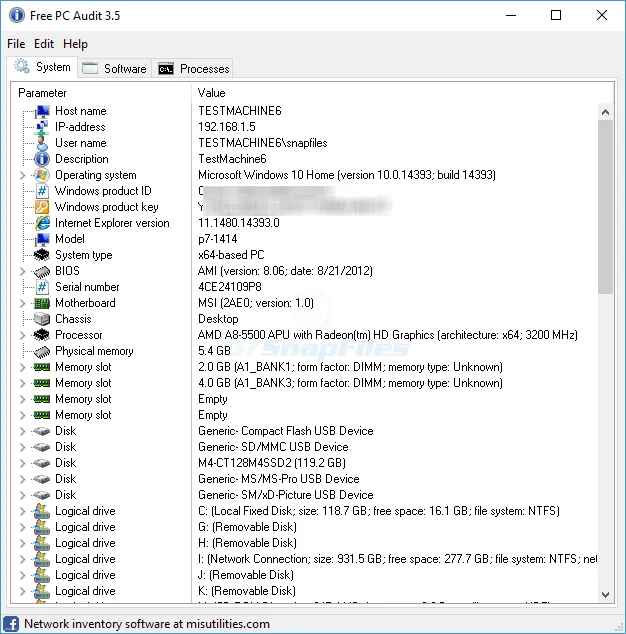Click the 2.0 GB Memory slot icon
This screenshot has width=626, height=634.
pyautogui.click(x=42, y=367)
